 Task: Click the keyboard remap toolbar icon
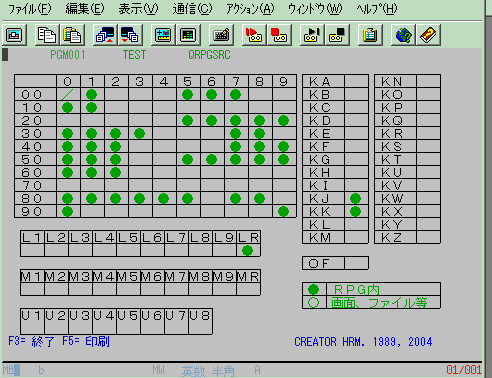(221, 35)
